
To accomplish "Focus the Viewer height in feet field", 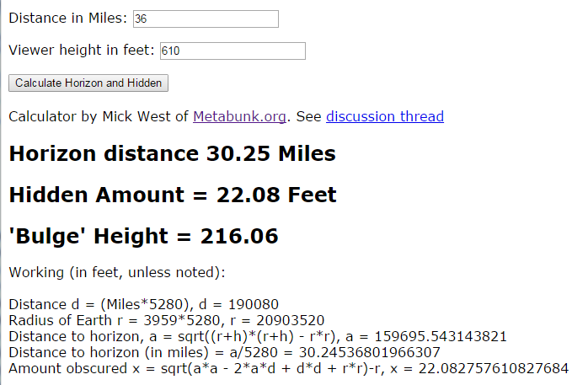I will pos(232,51).
